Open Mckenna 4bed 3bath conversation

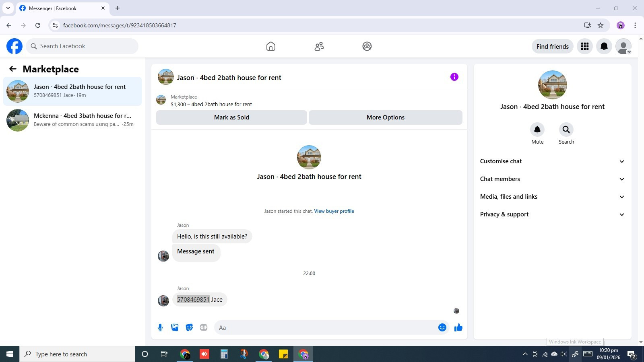click(72, 120)
